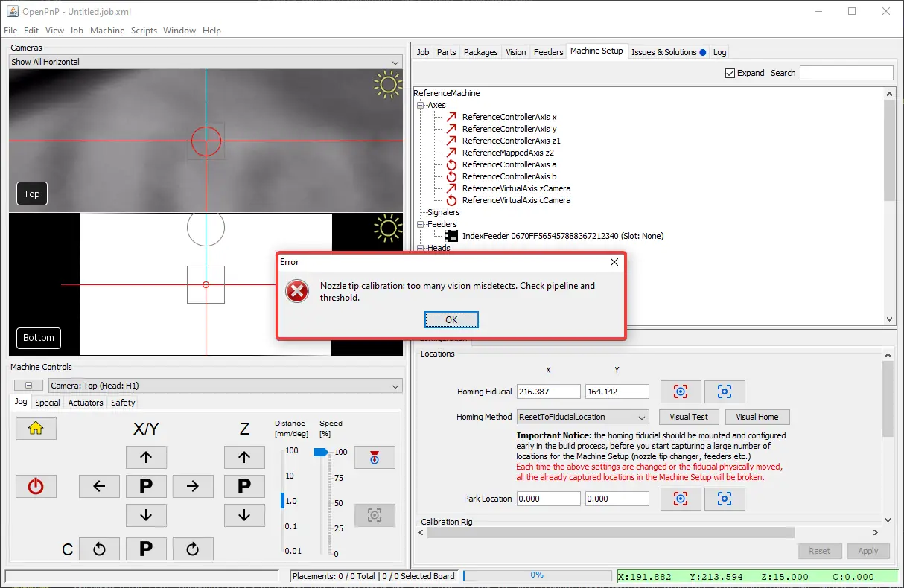Switch to the Issues & Solutions tab
The image size is (904, 588).
(668, 52)
